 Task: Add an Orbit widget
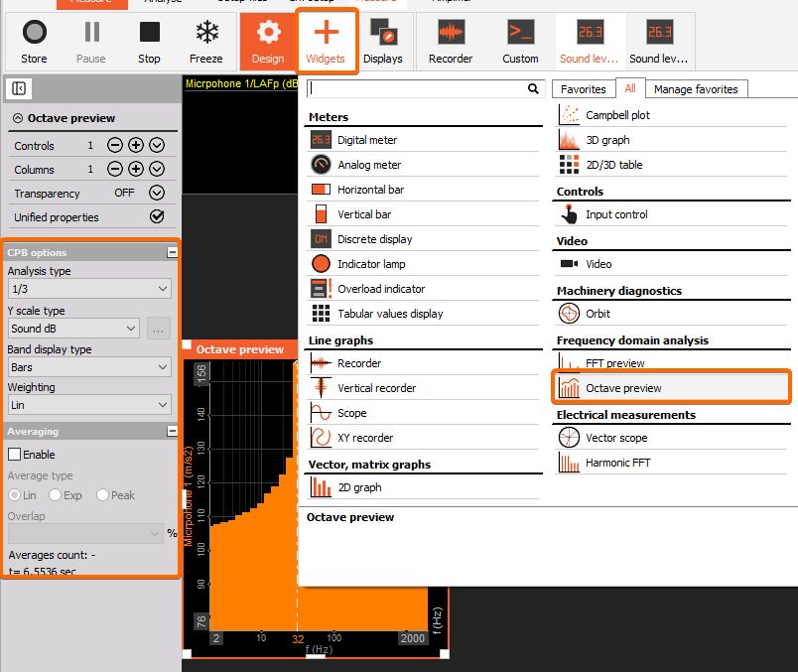[672, 314]
